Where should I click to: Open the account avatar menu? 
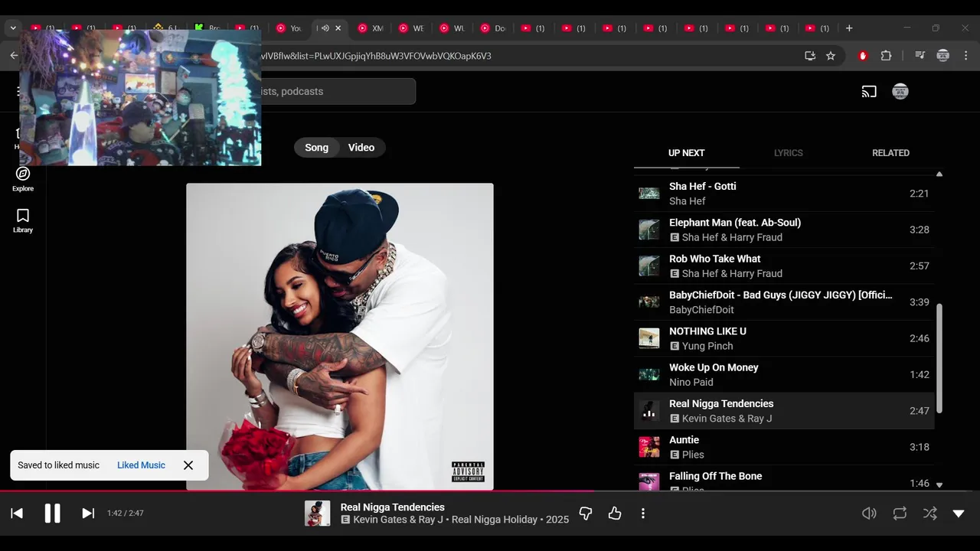(900, 92)
